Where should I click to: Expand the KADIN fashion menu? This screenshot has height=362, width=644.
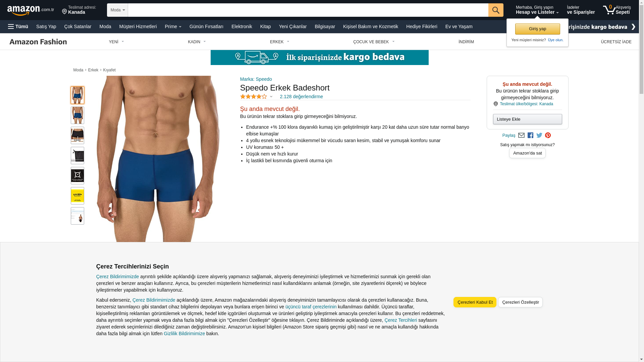(x=197, y=42)
